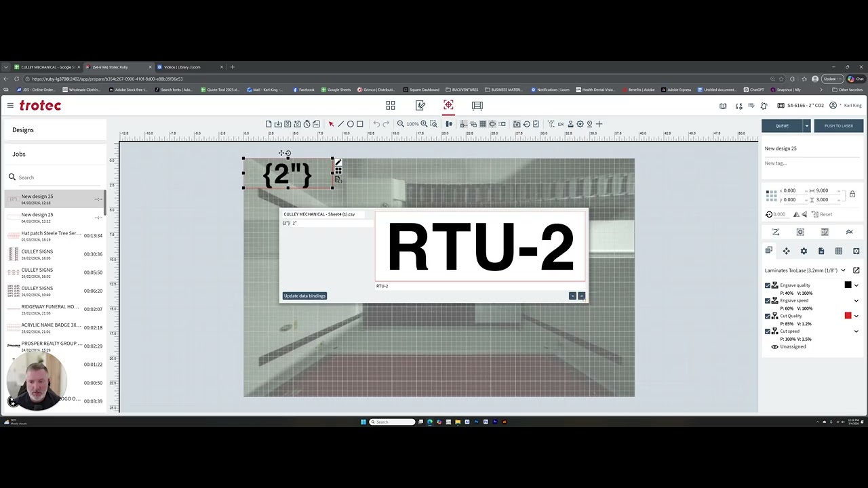Open the trotec hamburger menu
Viewport: 868px width, 488px height.
coord(10,105)
